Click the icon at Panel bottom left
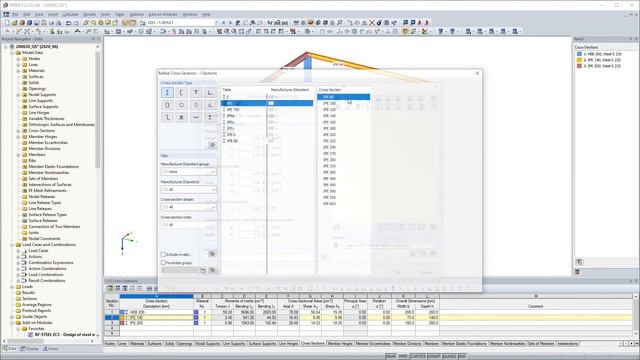 click(579, 262)
